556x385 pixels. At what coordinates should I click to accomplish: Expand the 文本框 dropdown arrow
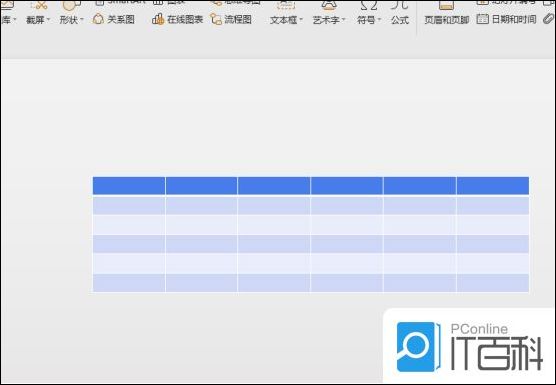301,19
